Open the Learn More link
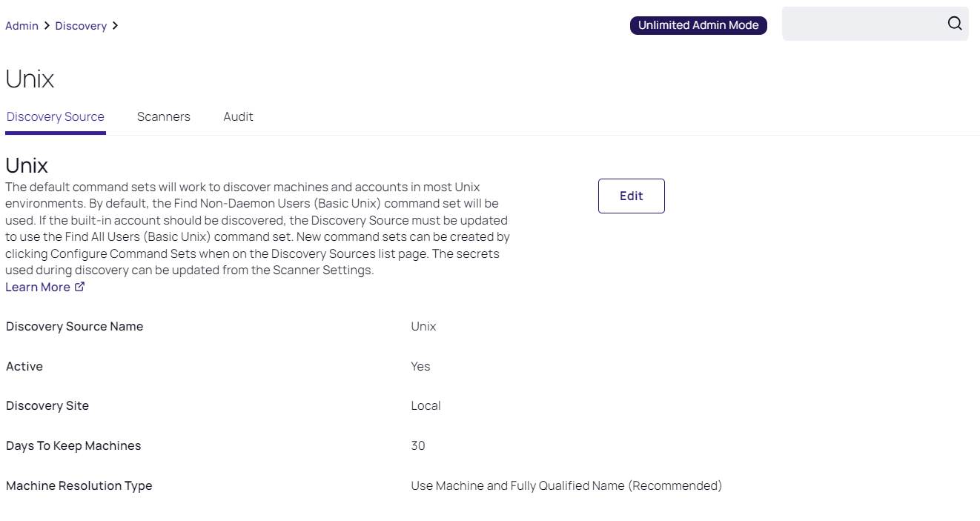This screenshot has height=521, width=980. 38,287
